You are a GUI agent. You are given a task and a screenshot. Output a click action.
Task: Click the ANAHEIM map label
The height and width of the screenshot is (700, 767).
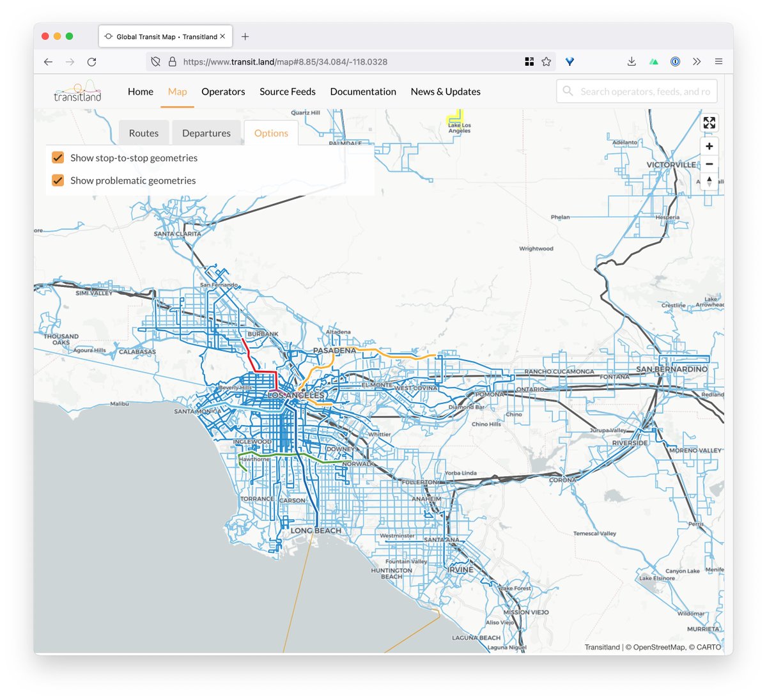point(426,499)
